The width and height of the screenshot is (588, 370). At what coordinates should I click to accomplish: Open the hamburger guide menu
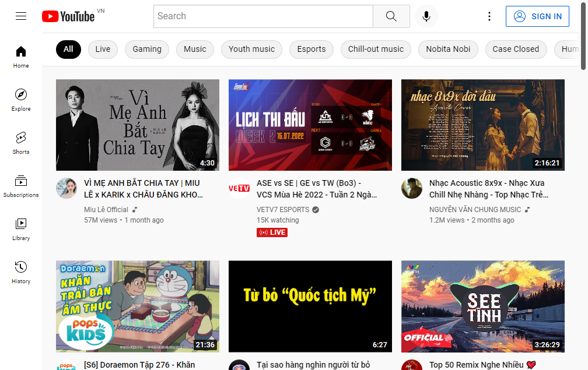click(21, 16)
